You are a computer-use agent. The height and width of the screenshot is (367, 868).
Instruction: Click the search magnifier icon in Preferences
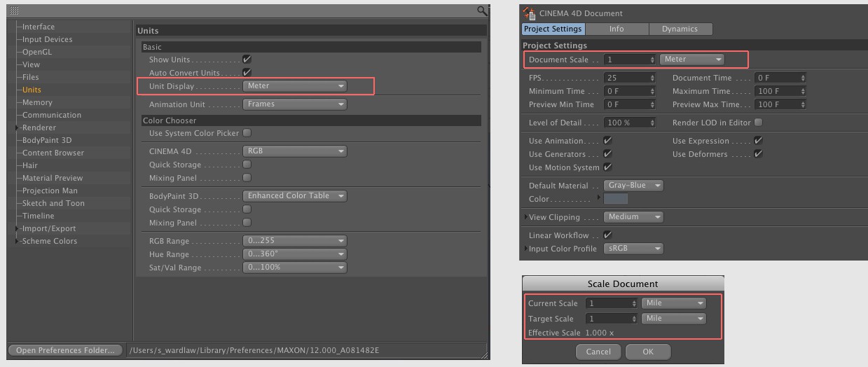pyautogui.click(x=482, y=11)
